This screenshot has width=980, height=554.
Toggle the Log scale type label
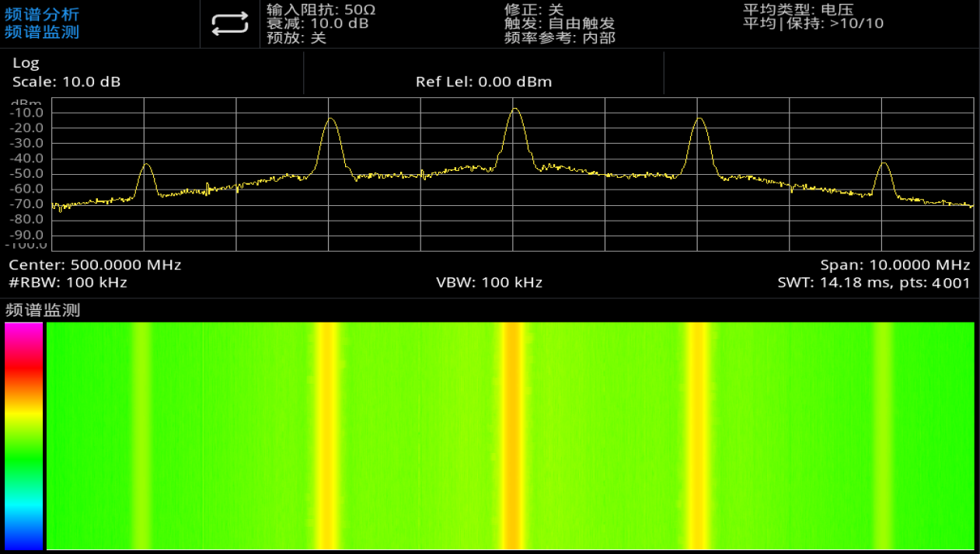click(x=26, y=63)
